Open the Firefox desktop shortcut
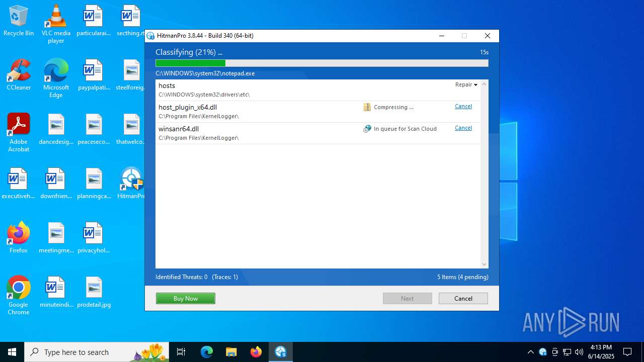The image size is (644, 362). tap(19, 238)
